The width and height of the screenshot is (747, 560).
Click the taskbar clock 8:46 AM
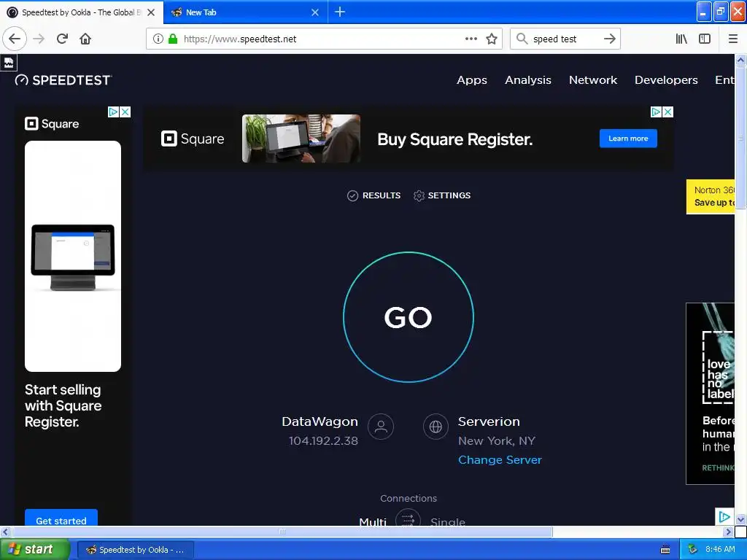[720, 549]
